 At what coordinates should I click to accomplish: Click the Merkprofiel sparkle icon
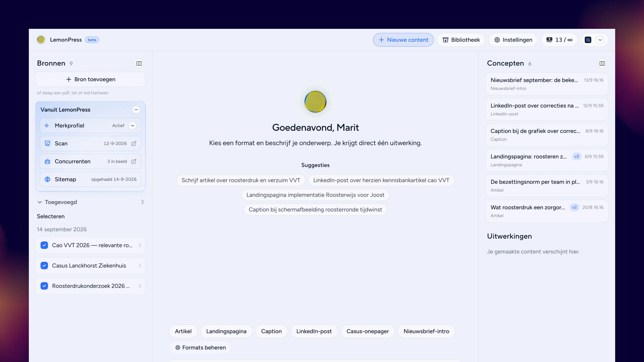pos(47,126)
